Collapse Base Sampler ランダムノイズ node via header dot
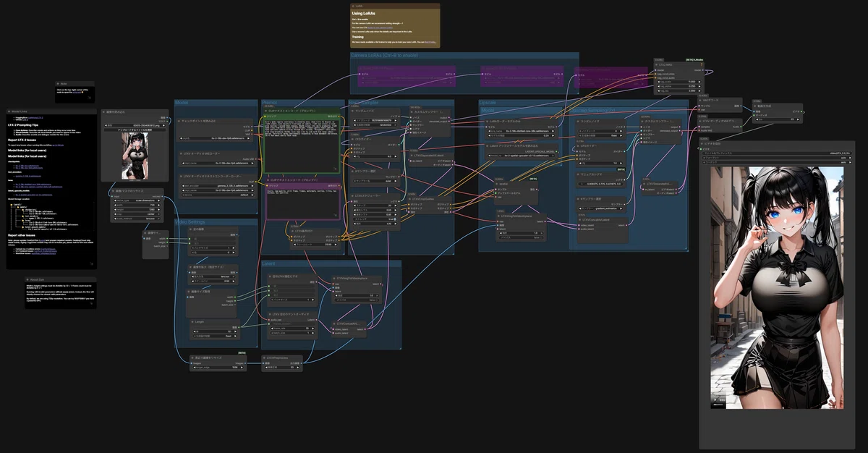Image resolution: width=868 pixels, height=453 pixels. (353, 111)
